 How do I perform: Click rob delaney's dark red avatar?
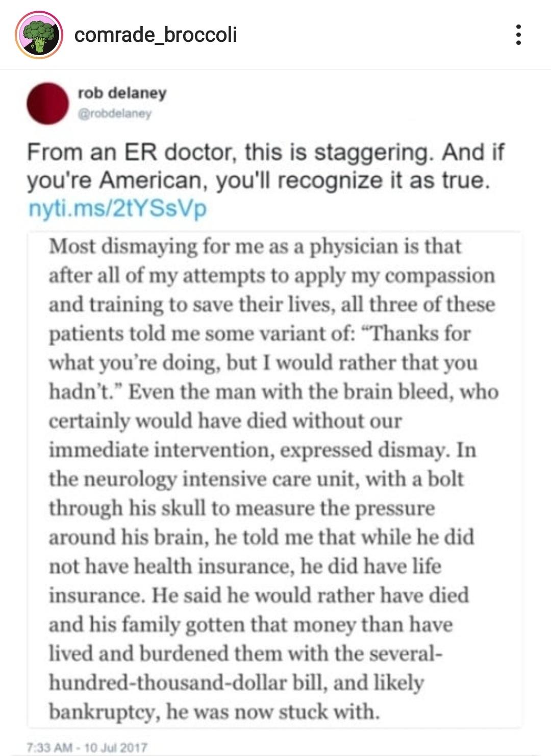[48, 103]
